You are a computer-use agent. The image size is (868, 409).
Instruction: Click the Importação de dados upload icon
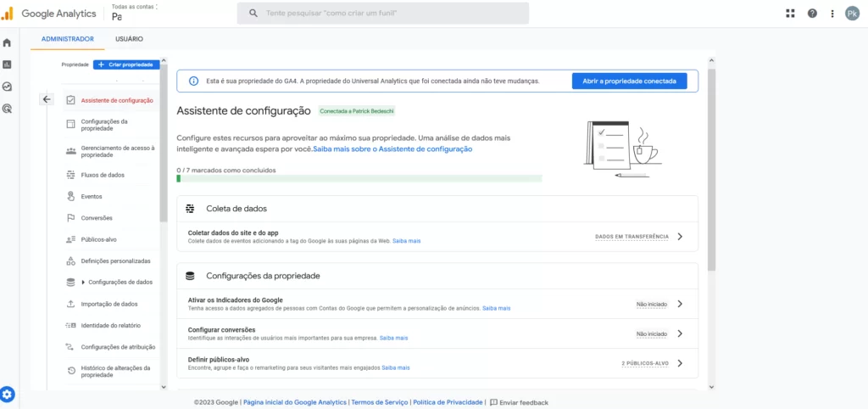pos(70,304)
